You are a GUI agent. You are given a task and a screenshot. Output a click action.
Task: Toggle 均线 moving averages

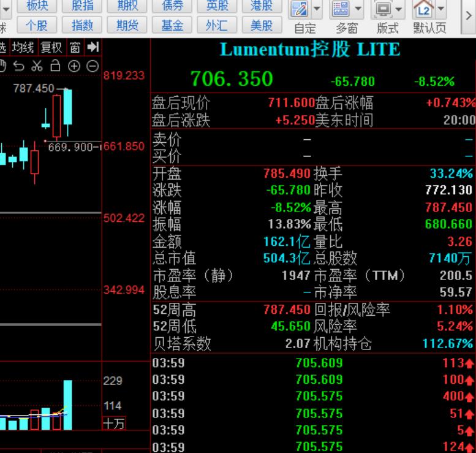click(23, 47)
